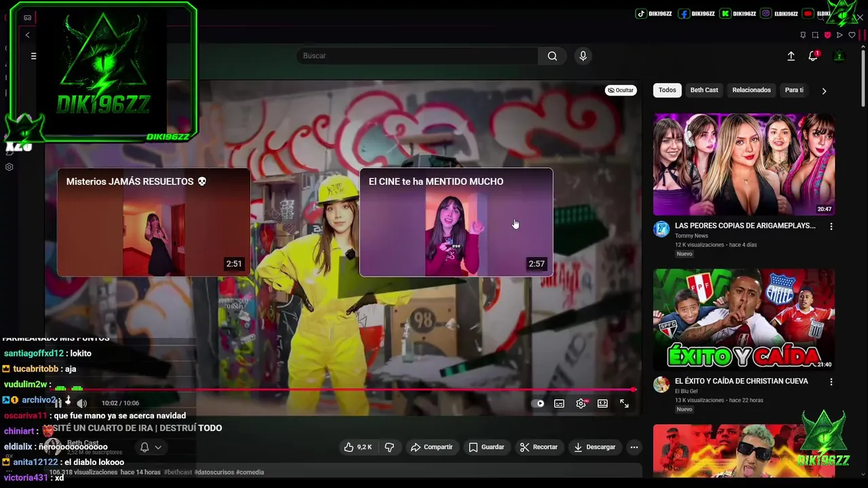Viewport: 868px width, 488px height.
Task: Open El CINE te ha MENTIDO MUCHO card
Action: pos(456,222)
